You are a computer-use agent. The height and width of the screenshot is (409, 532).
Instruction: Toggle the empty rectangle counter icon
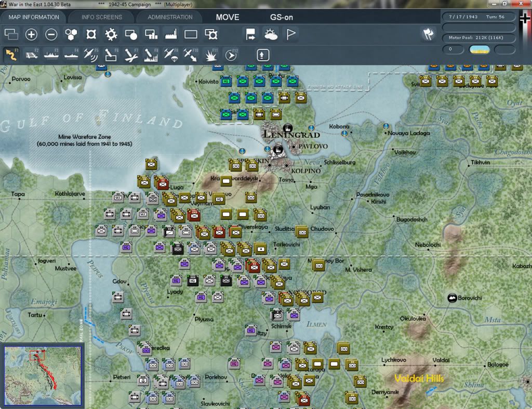coord(191,34)
